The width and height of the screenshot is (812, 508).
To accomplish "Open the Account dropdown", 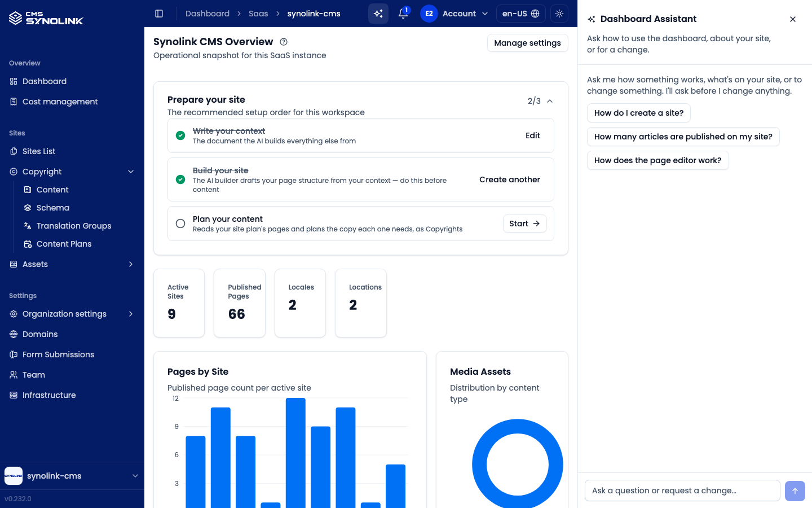I will [465, 14].
